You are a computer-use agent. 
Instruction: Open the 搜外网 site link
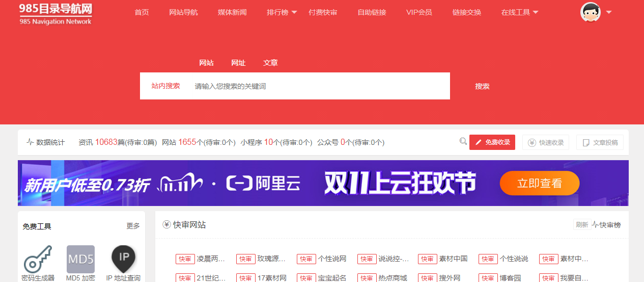(x=450, y=278)
